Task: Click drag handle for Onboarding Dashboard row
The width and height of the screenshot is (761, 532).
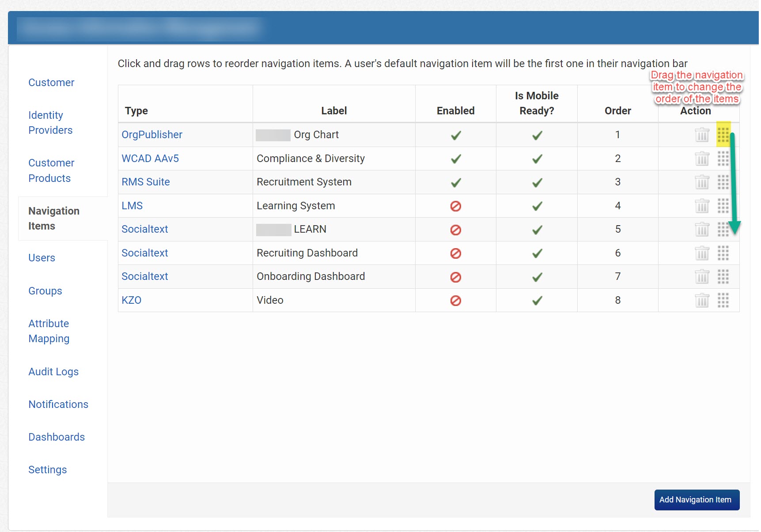Action: (723, 276)
